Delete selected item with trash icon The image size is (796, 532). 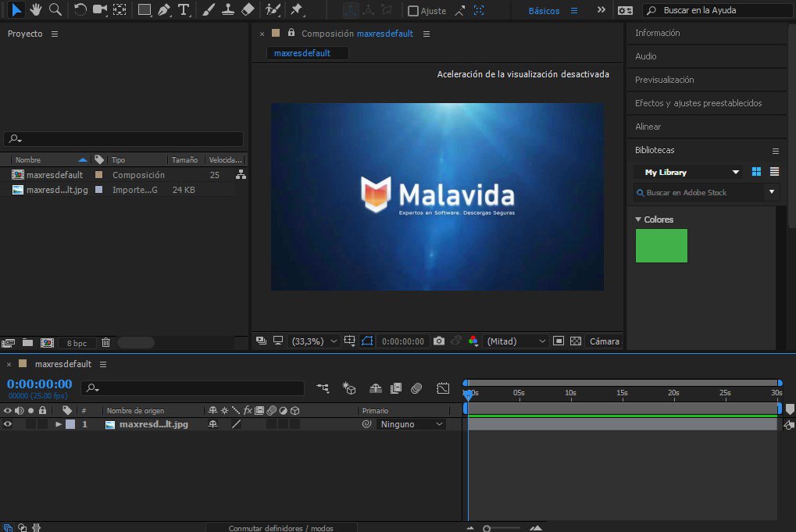[106, 342]
